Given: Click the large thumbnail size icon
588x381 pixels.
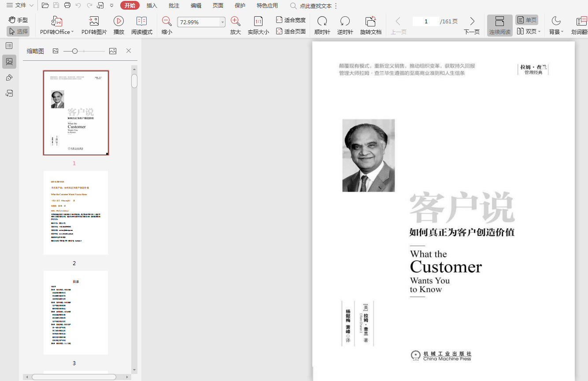Looking at the screenshot, I should click(113, 51).
